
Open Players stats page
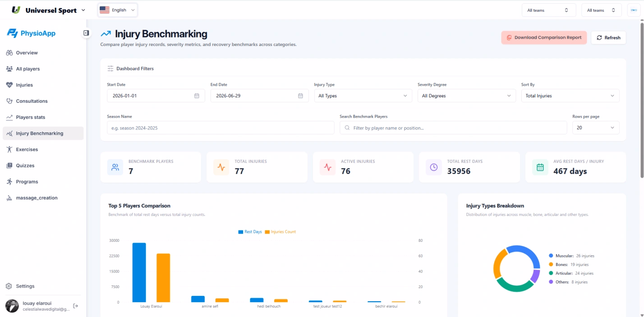tap(43, 117)
